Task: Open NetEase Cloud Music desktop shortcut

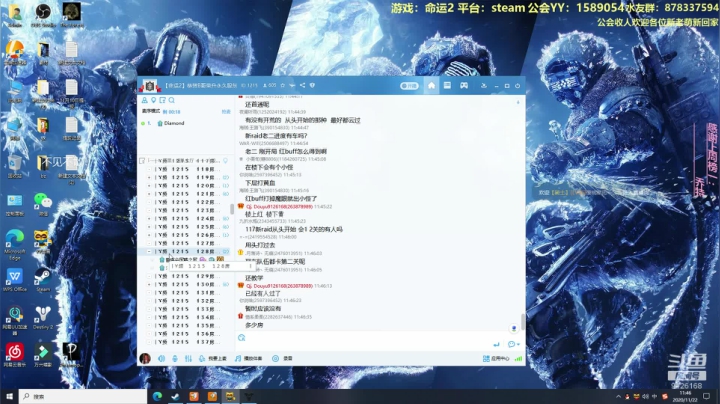Action: 15,355
